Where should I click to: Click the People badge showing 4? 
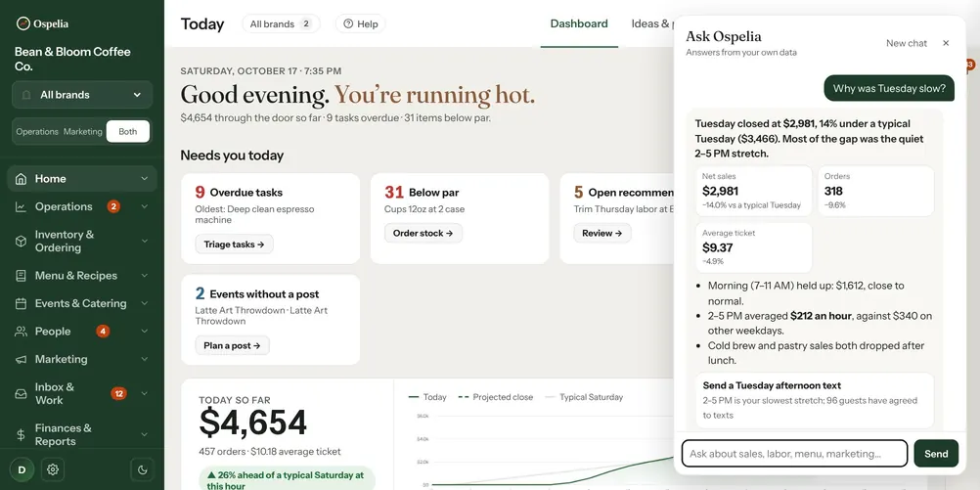coord(103,332)
